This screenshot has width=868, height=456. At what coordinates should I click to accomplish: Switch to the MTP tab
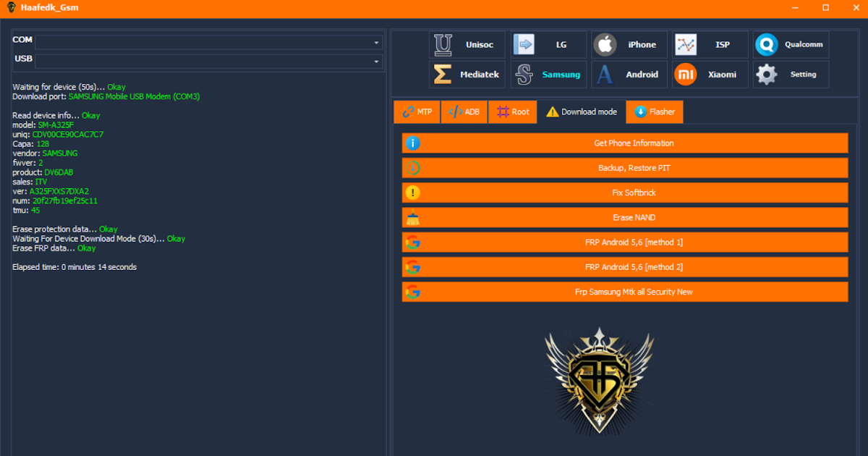[417, 112]
